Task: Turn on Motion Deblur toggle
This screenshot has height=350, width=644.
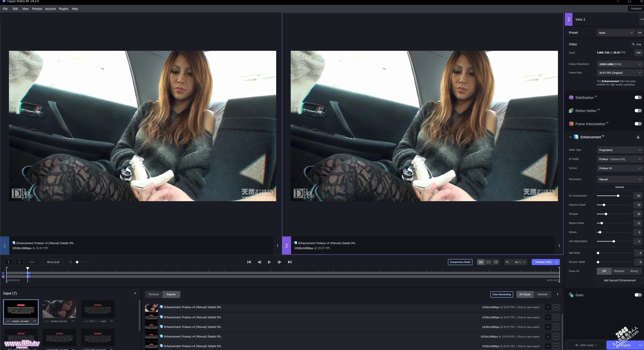Action: [x=638, y=111]
